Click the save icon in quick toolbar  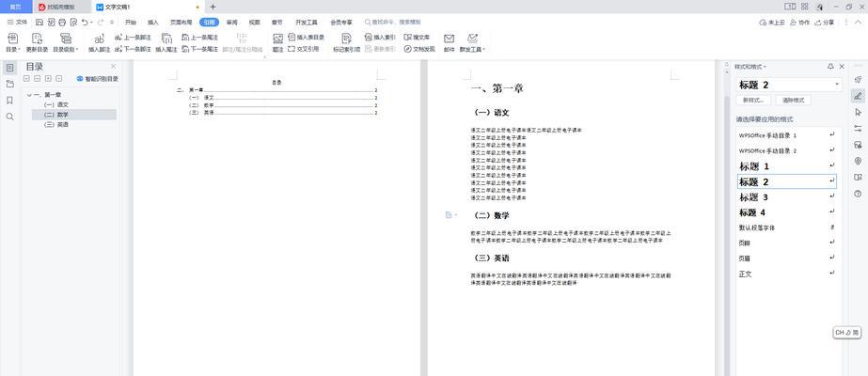click(x=39, y=23)
